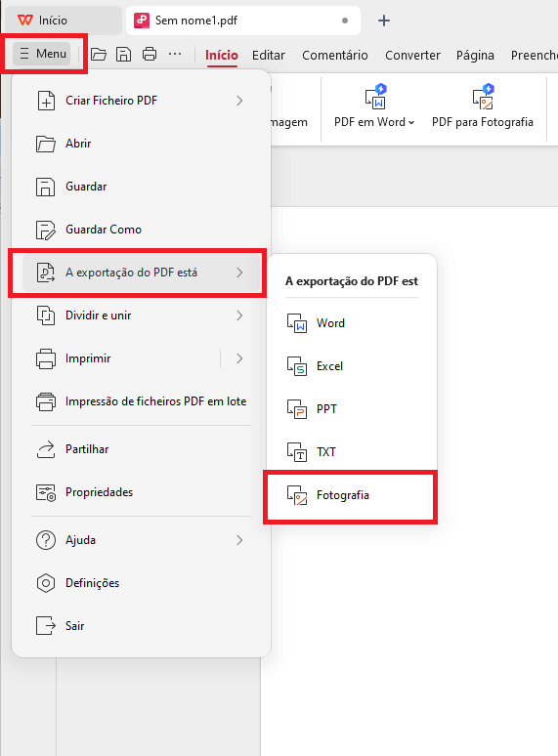This screenshot has width=558, height=756.
Task: Click the PDF para Fotografia ribbon icon
Action: pos(484,96)
